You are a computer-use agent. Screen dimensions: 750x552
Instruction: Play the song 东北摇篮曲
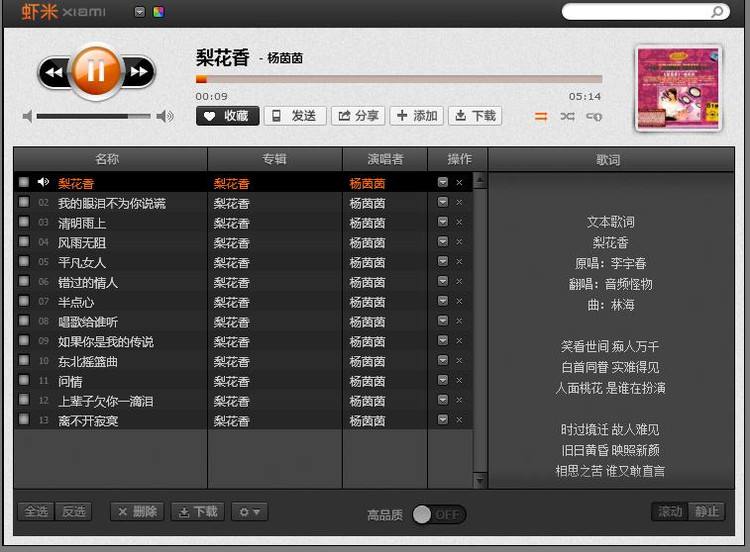[88, 362]
